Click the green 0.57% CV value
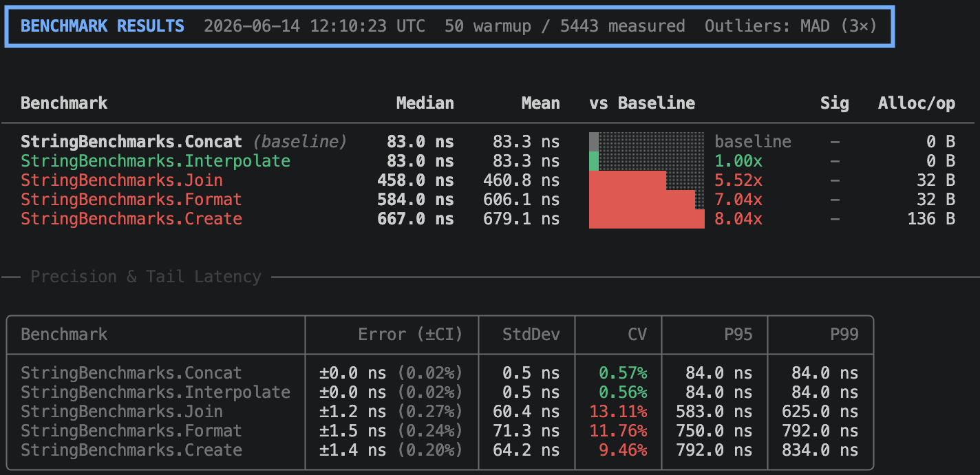 tap(623, 373)
